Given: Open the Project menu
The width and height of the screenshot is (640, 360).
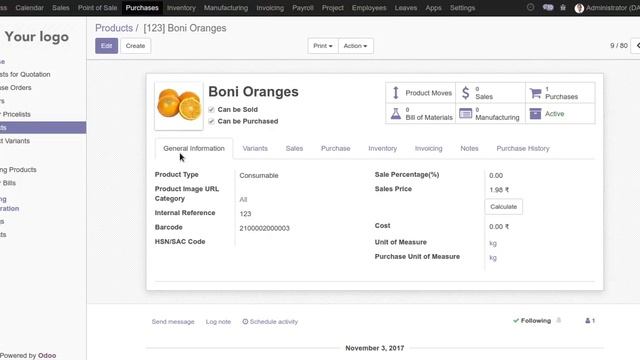Looking at the screenshot, I should 333,8.
